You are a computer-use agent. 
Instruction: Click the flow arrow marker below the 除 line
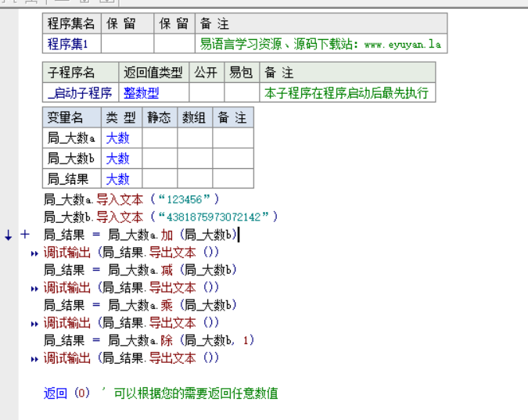(x=34, y=359)
